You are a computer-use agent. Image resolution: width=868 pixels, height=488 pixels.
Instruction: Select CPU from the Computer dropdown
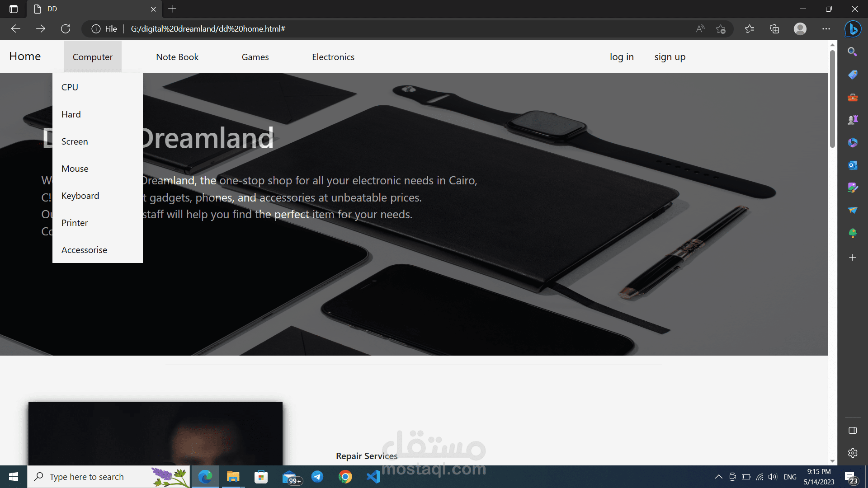tap(70, 87)
